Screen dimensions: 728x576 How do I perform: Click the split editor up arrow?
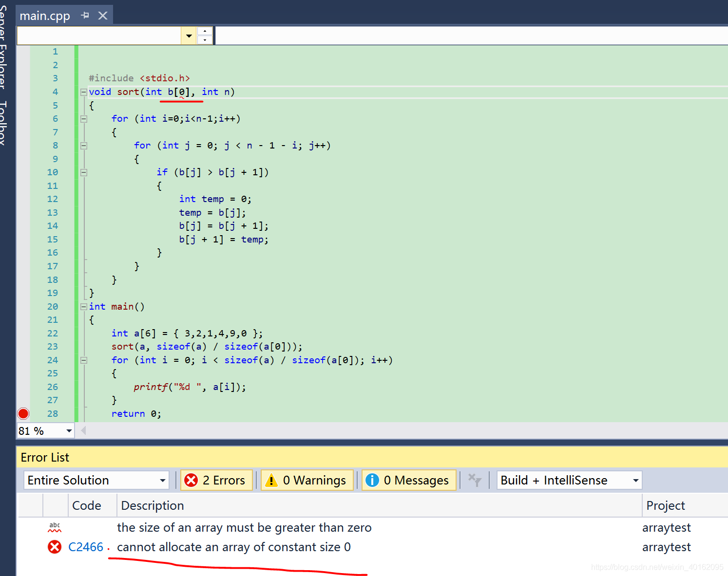(205, 31)
